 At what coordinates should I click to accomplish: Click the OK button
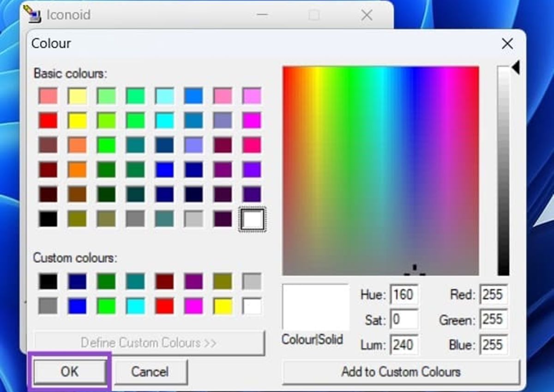(x=70, y=372)
